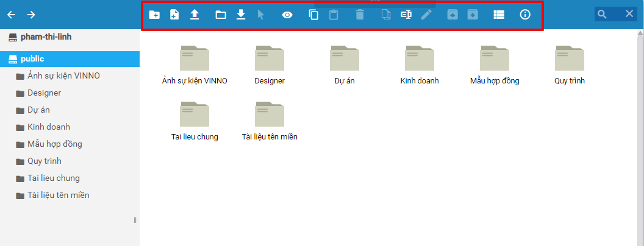Select Ảnh sự kiện VINNO folder thumbnail in main pane

tap(195, 58)
